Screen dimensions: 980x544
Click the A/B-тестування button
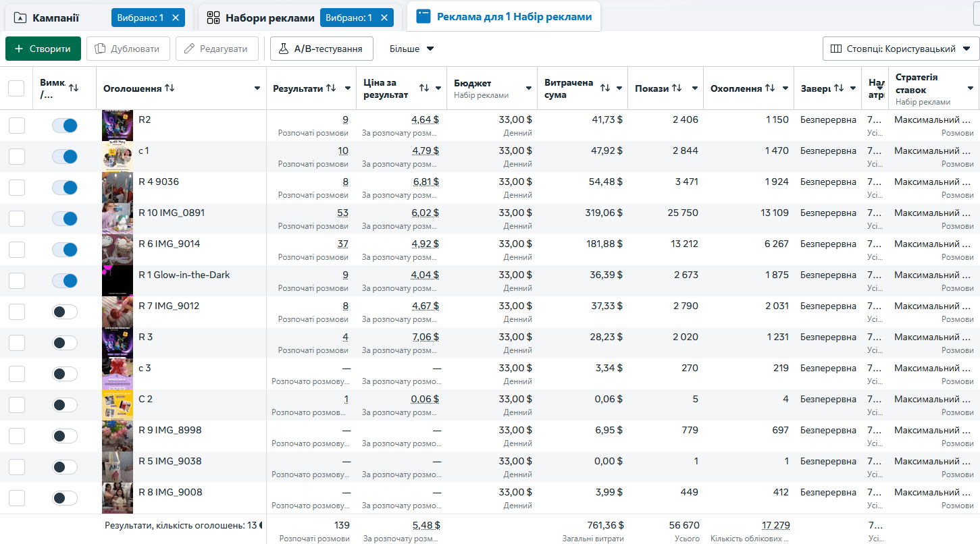[x=321, y=49]
